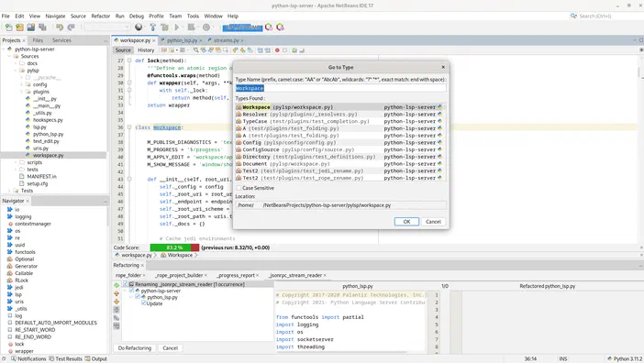The height and width of the screenshot is (363, 644).
Task: Click the blue memory usage bar in toolbar
Action: tap(242, 27)
